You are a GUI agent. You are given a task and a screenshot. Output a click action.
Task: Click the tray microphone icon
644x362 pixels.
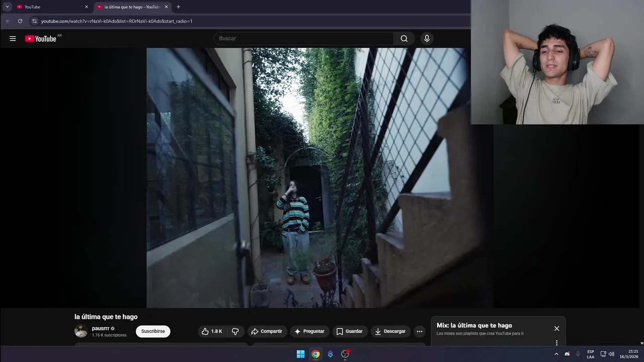coord(578,354)
